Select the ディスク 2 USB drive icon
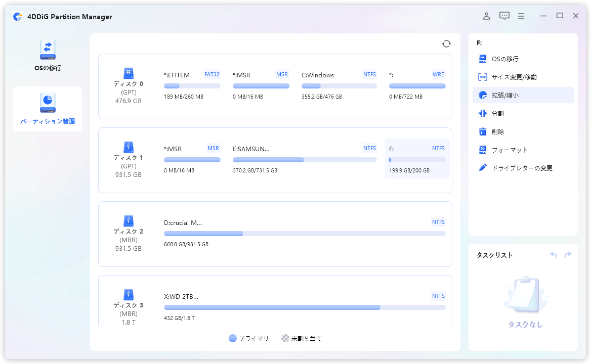This screenshot has width=591, height=364. coord(129,220)
